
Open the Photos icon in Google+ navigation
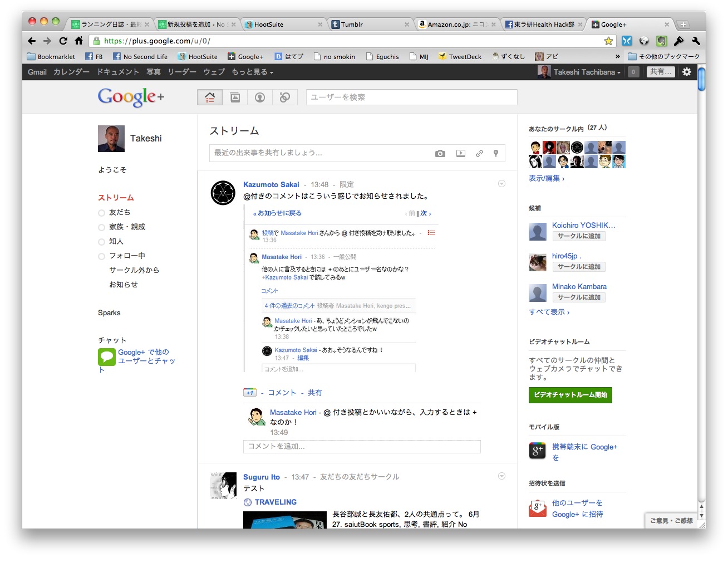pyautogui.click(x=235, y=97)
